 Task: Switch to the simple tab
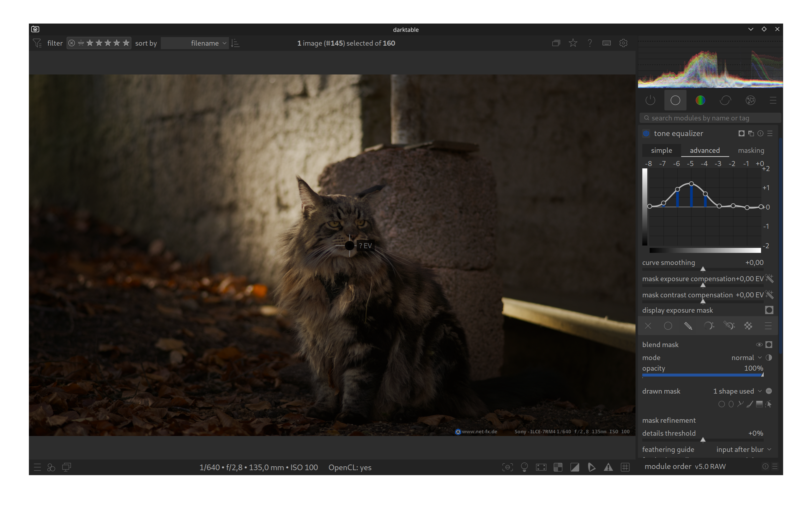click(661, 150)
